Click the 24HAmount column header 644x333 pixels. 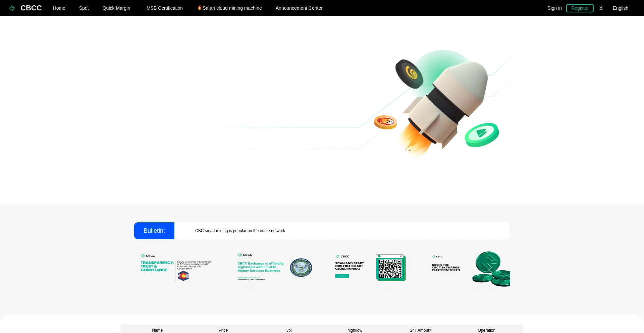(421, 330)
